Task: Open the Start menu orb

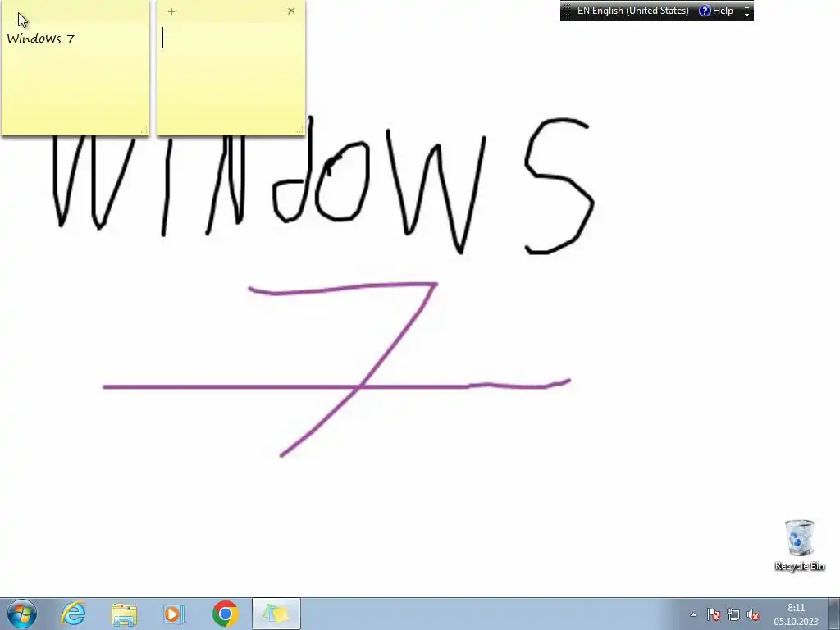Action: click(22, 614)
